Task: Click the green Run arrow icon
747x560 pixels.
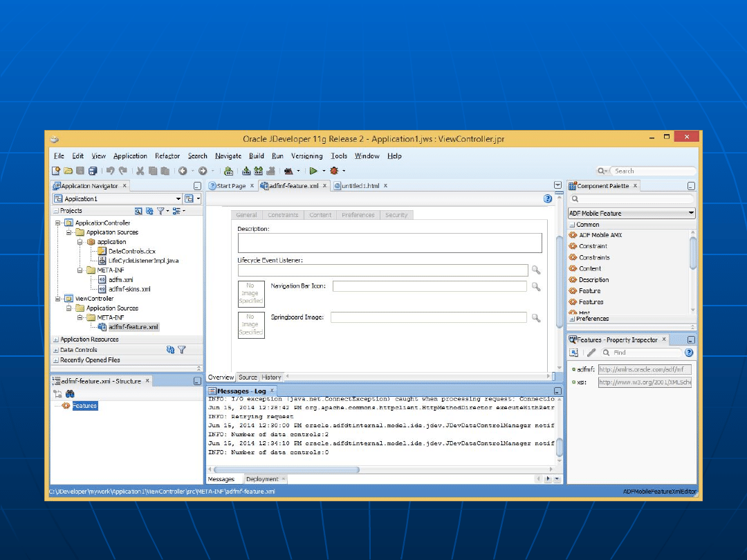Action: 313,171
